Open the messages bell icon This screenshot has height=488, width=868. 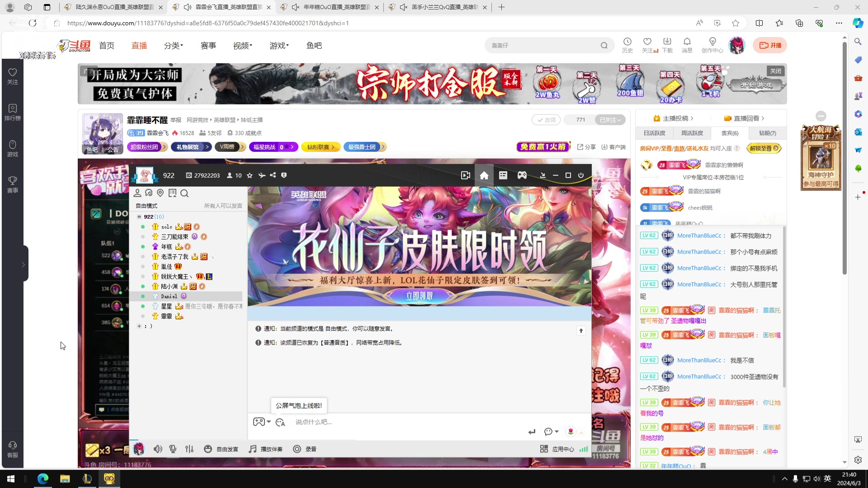click(687, 42)
